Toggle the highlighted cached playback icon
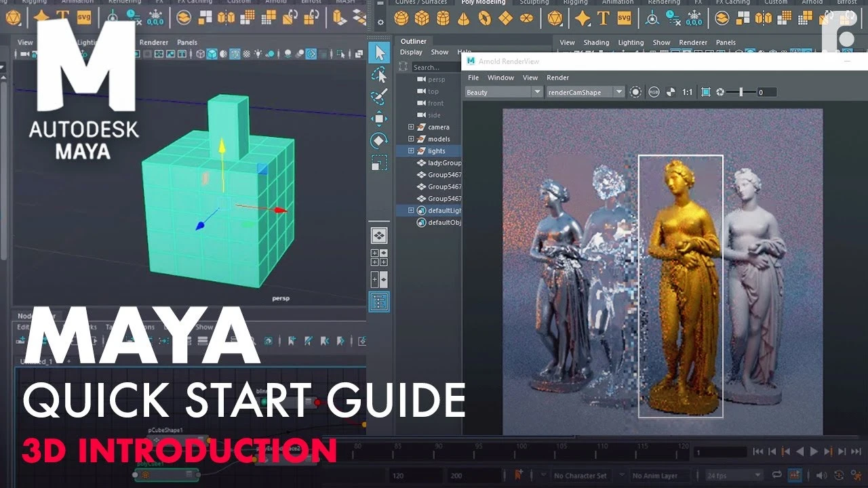This screenshot has width=868, height=488. [x=794, y=475]
